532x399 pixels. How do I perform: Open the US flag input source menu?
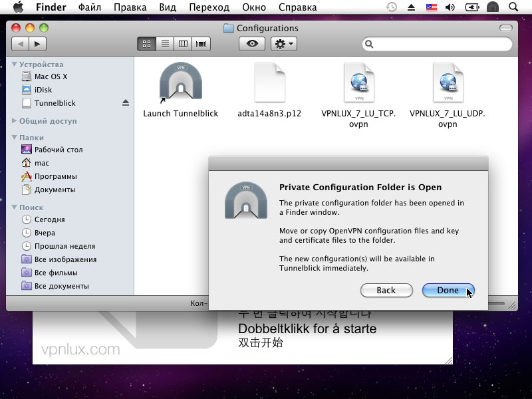431,7
